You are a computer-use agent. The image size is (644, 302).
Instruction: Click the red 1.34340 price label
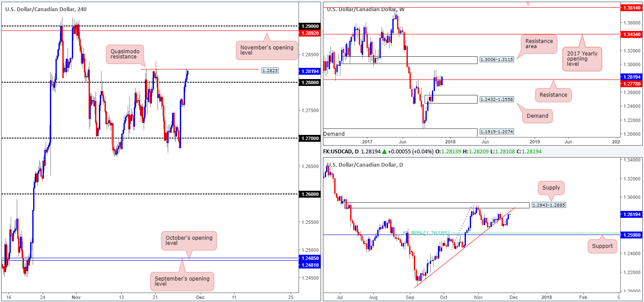click(x=631, y=34)
